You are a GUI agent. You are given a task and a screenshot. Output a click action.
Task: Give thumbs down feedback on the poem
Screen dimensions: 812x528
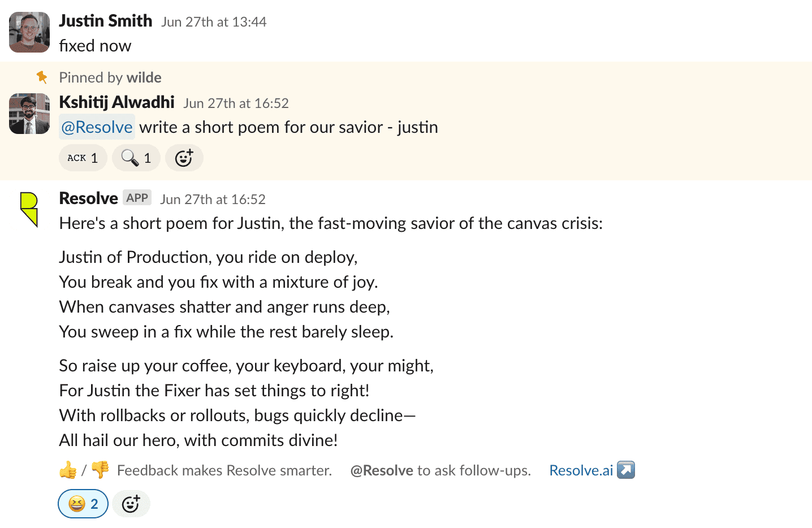(100, 470)
